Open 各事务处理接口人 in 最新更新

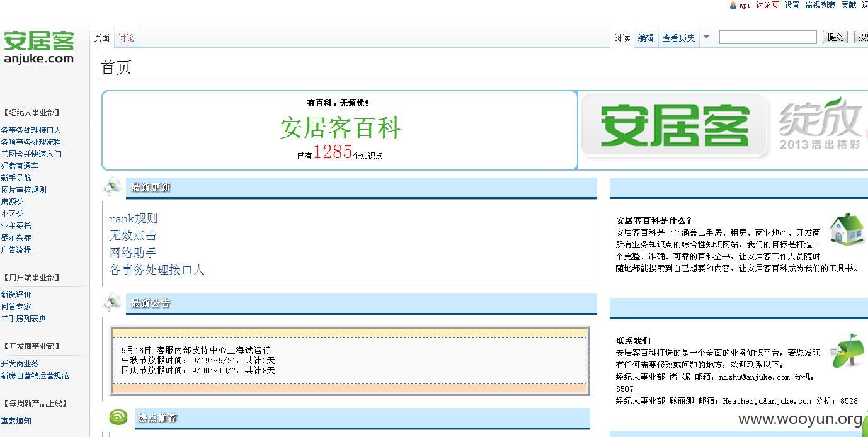[x=157, y=270]
